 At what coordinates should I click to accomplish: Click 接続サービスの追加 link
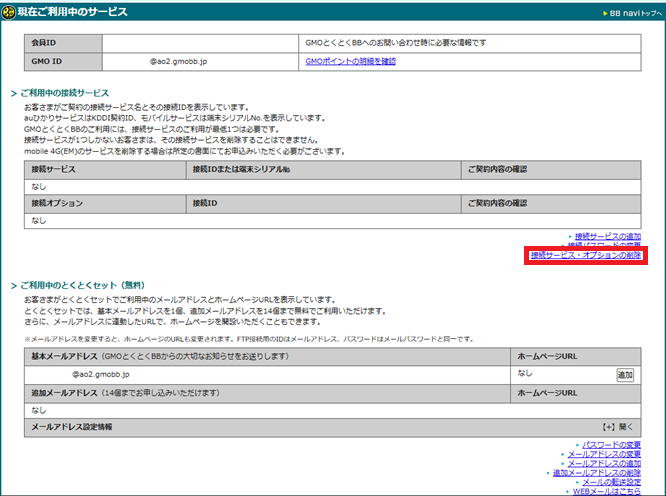click(607, 235)
